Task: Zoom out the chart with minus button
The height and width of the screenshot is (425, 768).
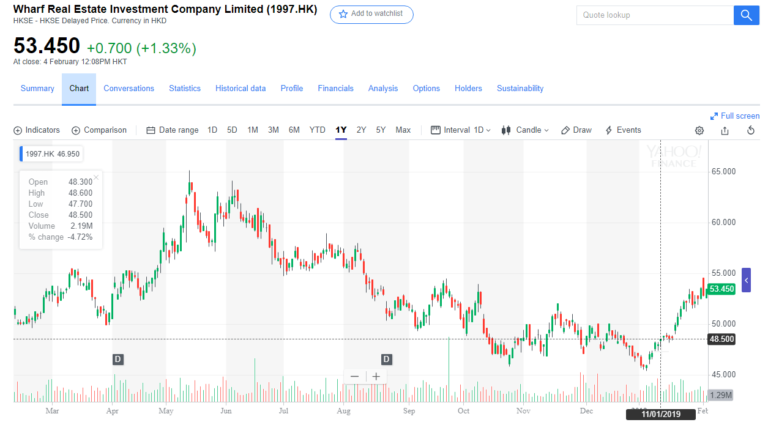Action: pyautogui.click(x=355, y=377)
